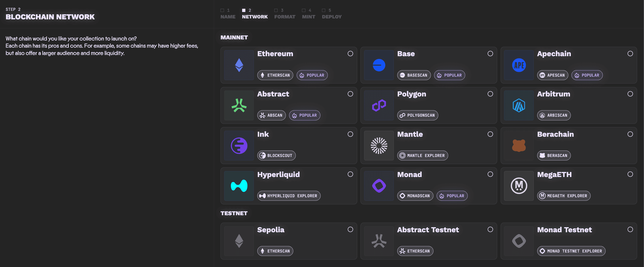The image size is (644, 267).
Task: Select the Abstract Testnet radio button
Action: pyautogui.click(x=490, y=229)
